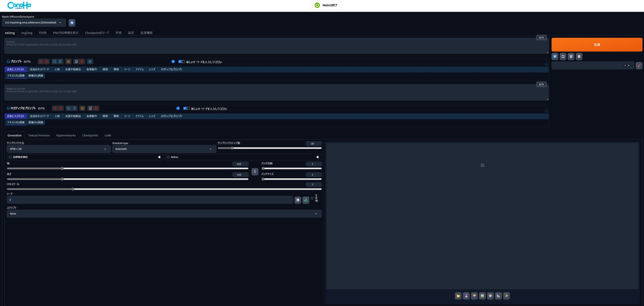The width and height of the screenshot is (644, 306).
Task: Open the Schedule type dropdown
Action: 164,149
